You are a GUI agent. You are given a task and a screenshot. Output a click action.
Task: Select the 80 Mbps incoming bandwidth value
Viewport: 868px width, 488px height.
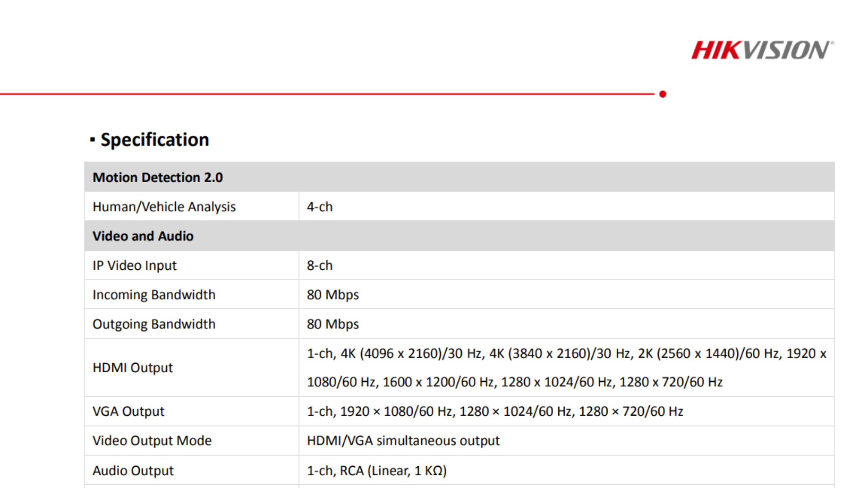(x=332, y=295)
